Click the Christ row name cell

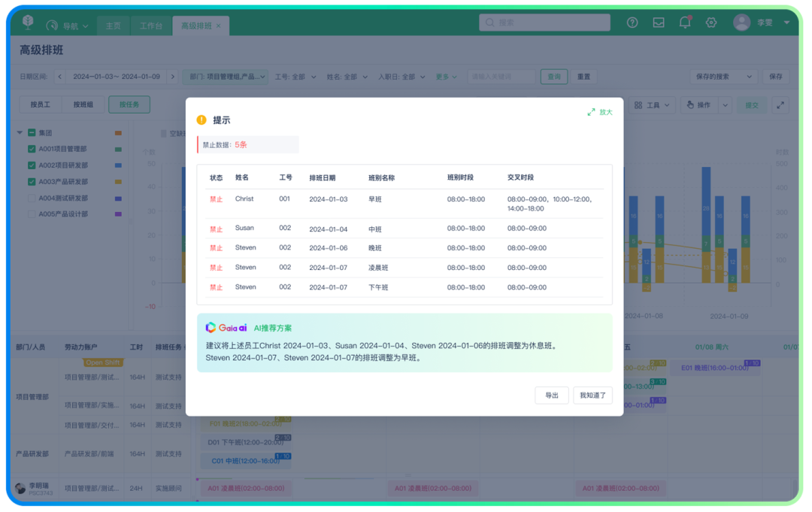point(244,198)
